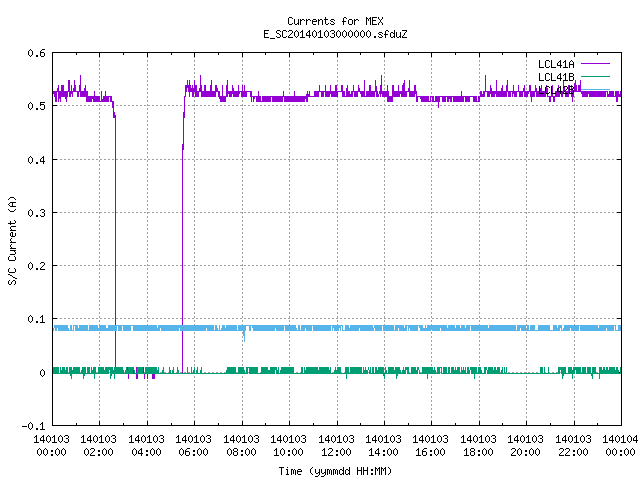Click the 0.1 y-axis tick label
This screenshot has width=640, height=480.
pos(36,319)
